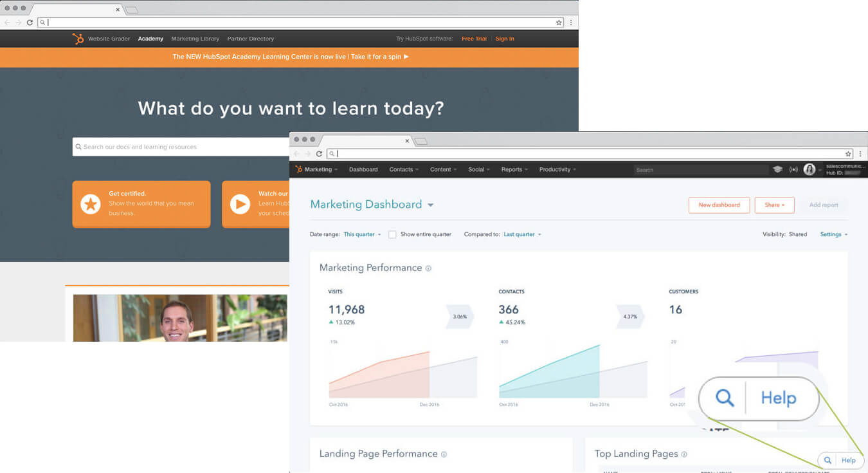Click small magnifier icon in Help widget
The width and height of the screenshot is (868, 473).
(x=828, y=460)
